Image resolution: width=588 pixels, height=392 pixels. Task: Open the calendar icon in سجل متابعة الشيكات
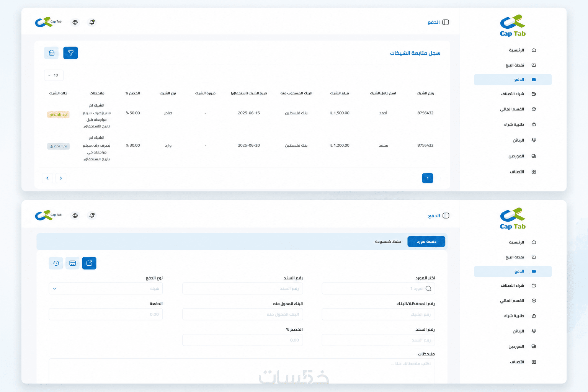51,53
